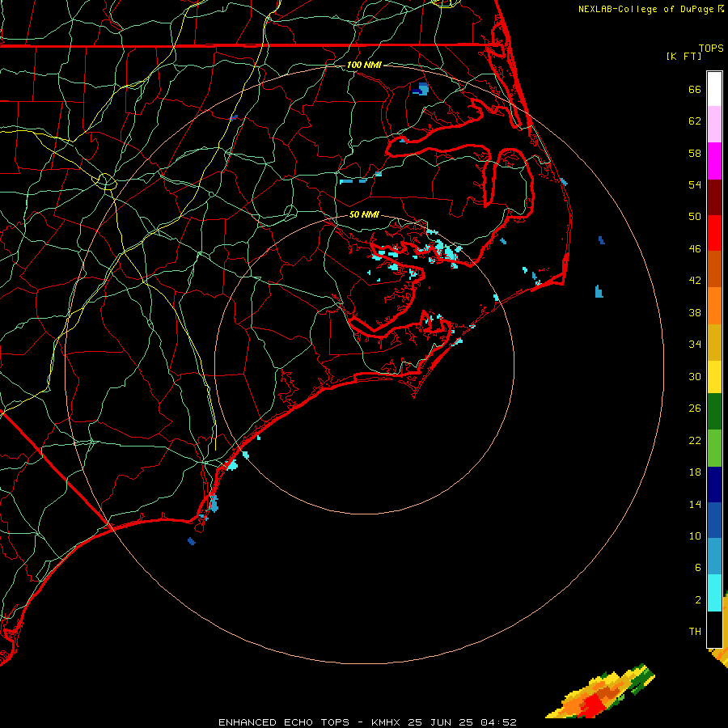Select the black TH legend swatch
The height and width of the screenshot is (728, 728).
pyautogui.click(x=714, y=629)
